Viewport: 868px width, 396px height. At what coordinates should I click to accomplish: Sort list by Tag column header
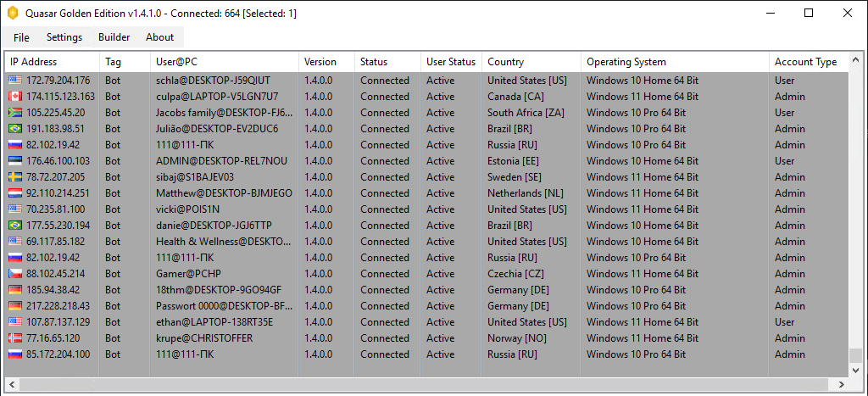coord(125,62)
